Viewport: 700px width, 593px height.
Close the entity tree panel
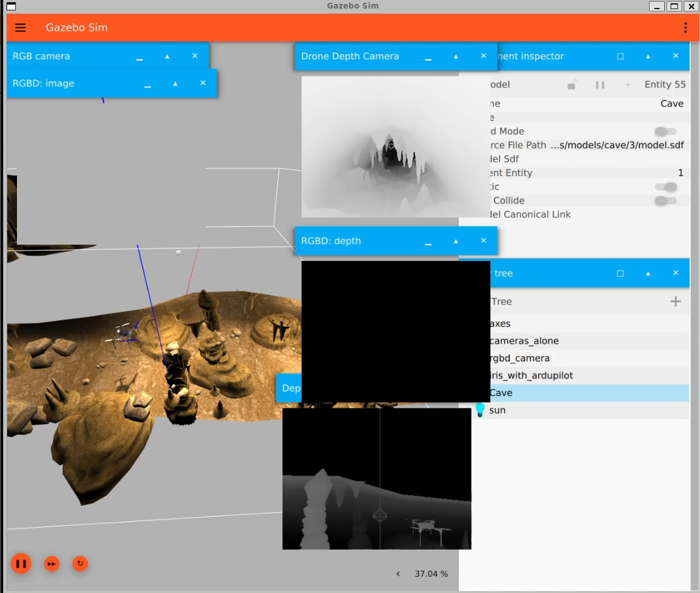[x=675, y=273]
